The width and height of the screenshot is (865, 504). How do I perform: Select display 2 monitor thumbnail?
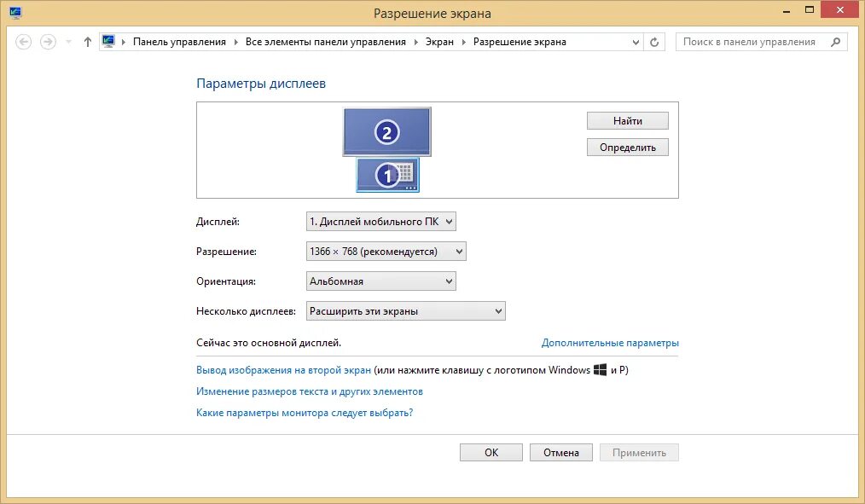[386, 132]
